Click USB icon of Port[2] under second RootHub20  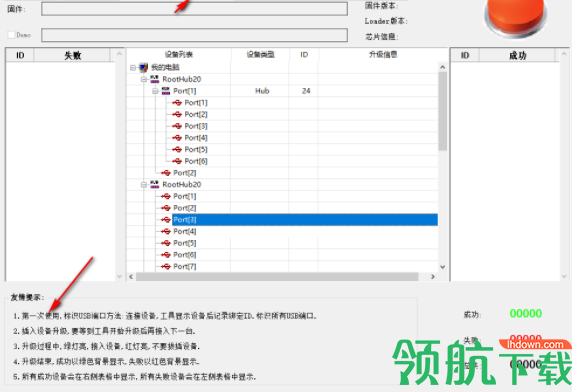coord(166,208)
